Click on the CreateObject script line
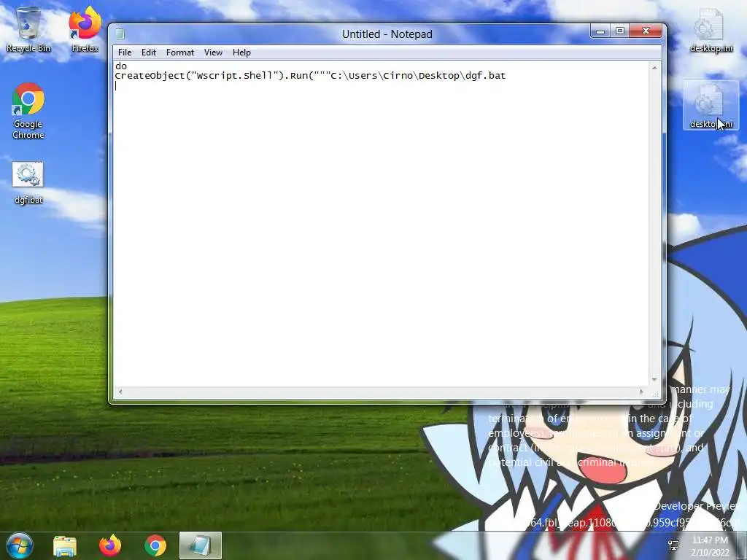The width and height of the screenshot is (747, 560). point(310,76)
